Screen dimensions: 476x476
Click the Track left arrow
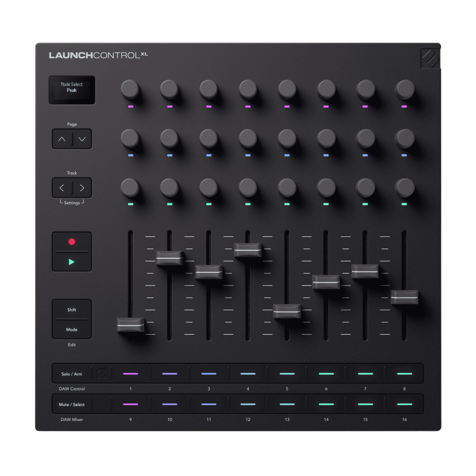[62, 188]
